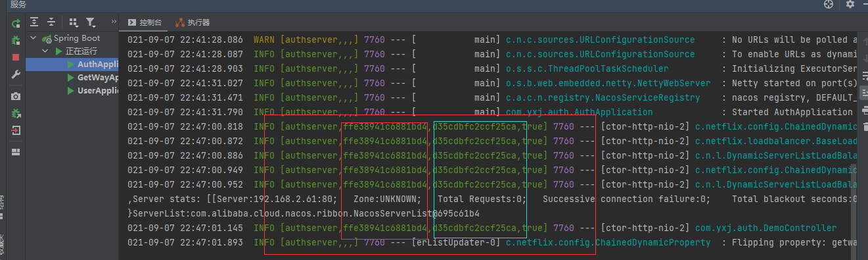
Task: Click the NacosServerList log line
Action: click(x=304, y=214)
